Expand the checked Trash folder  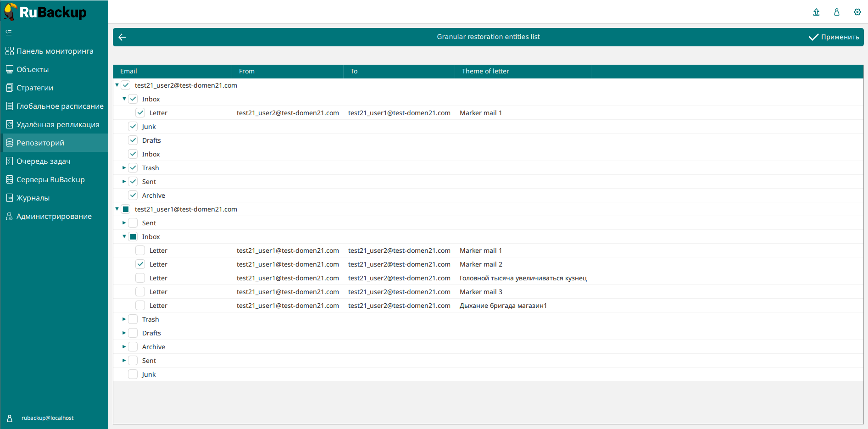click(x=124, y=168)
